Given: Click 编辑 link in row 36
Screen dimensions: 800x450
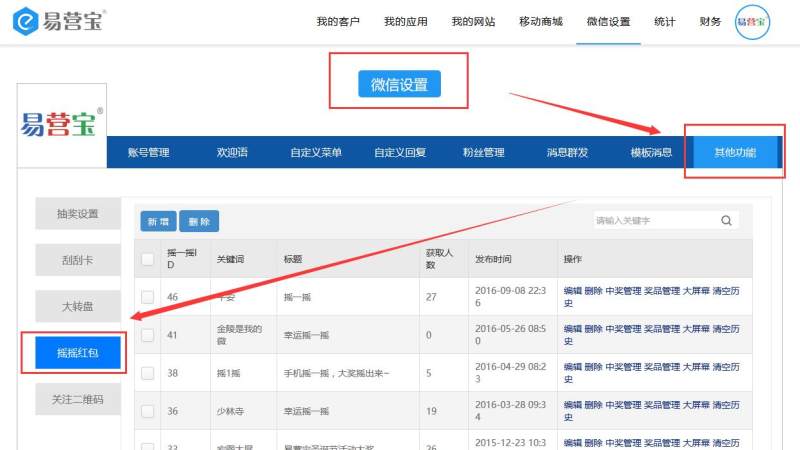Looking at the screenshot, I should click(x=572, y=405).
